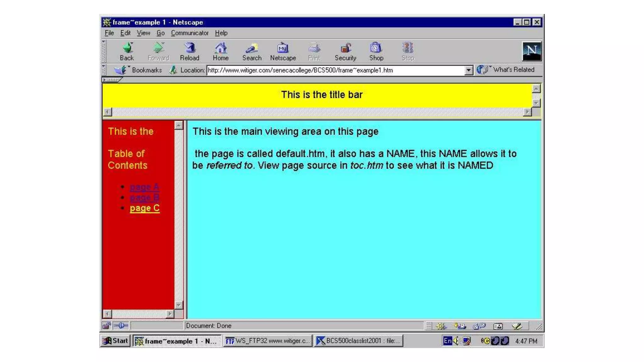Open the page A link
This screenshot has width=644, height=362.
(x=145, y=187)
